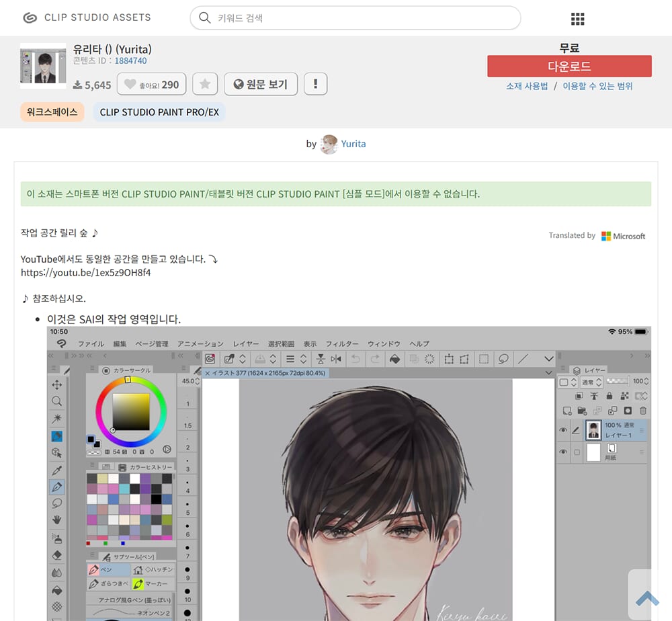The image size is (672, 621).
Task: Open the 소재 사용법 link
Action: [x=527, y=86]
